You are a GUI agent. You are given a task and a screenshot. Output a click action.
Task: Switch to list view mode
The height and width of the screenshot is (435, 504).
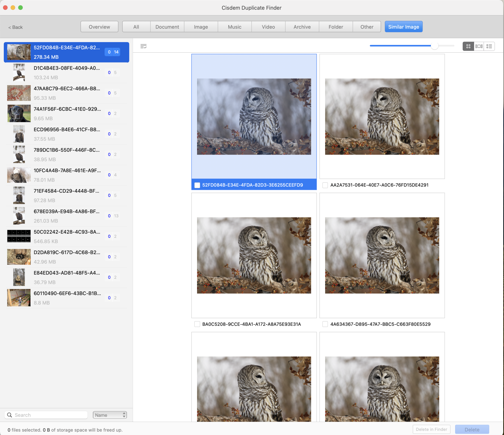pos(489,46)
